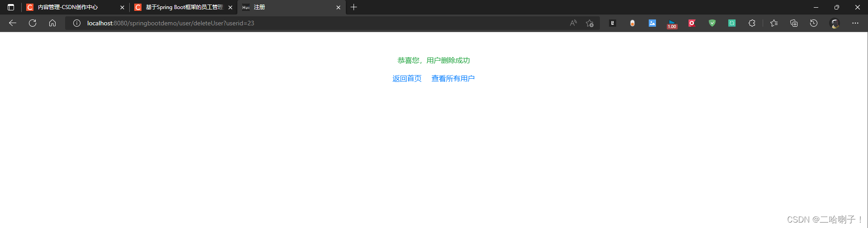Click the orange toggle-shaped extension icon
The image size is (868, 228).
[632, 23]
